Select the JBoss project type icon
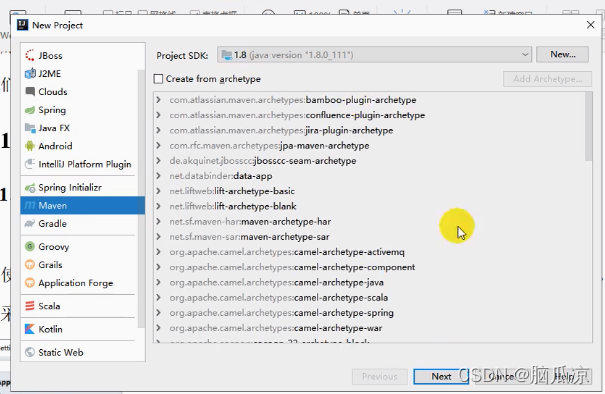This screenshot has width=605, height=394. click(30, 56)
